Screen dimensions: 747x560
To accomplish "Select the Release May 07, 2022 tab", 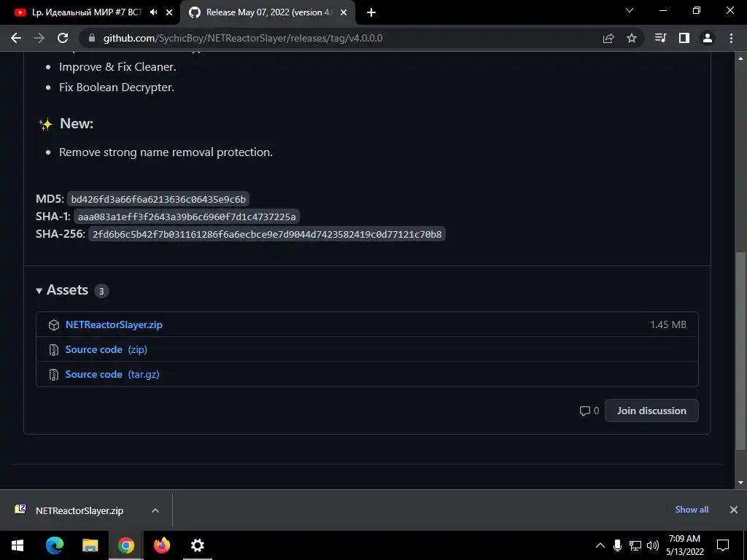I will pyautogui.click(x=268, y=12).
